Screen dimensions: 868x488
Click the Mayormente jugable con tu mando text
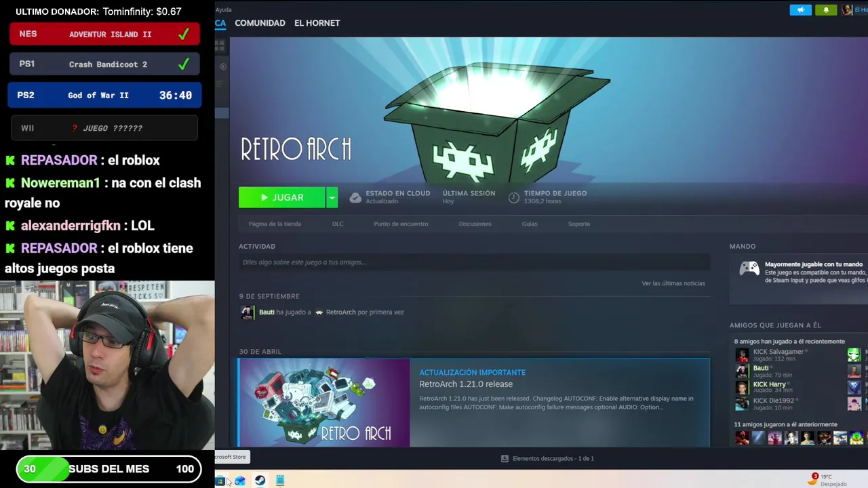(814, 264)
